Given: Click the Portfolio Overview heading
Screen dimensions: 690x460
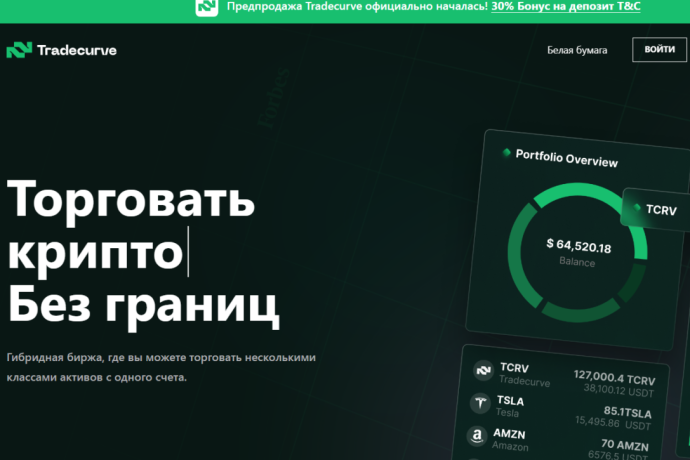Looking at the screenshot, I should click(566, 158).
